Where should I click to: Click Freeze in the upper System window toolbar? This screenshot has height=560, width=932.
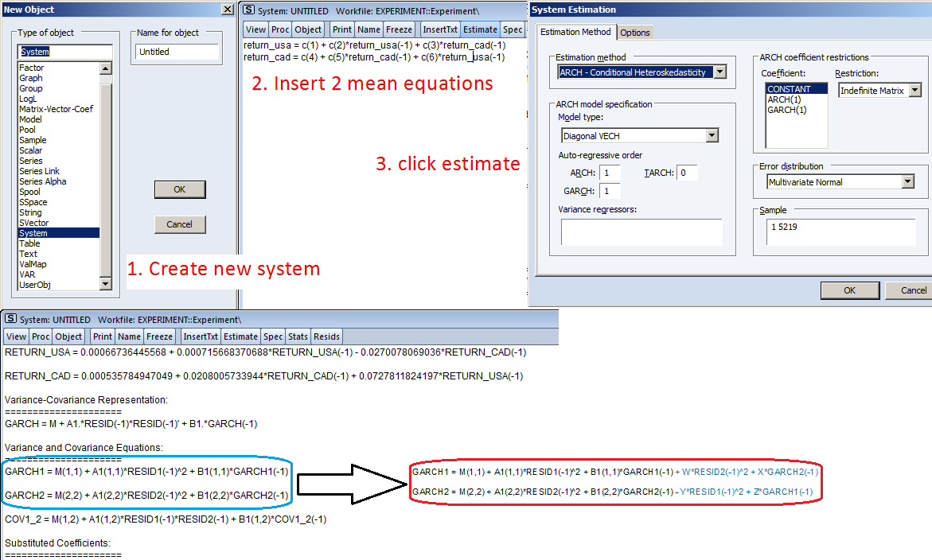click(x=399, y=29)
